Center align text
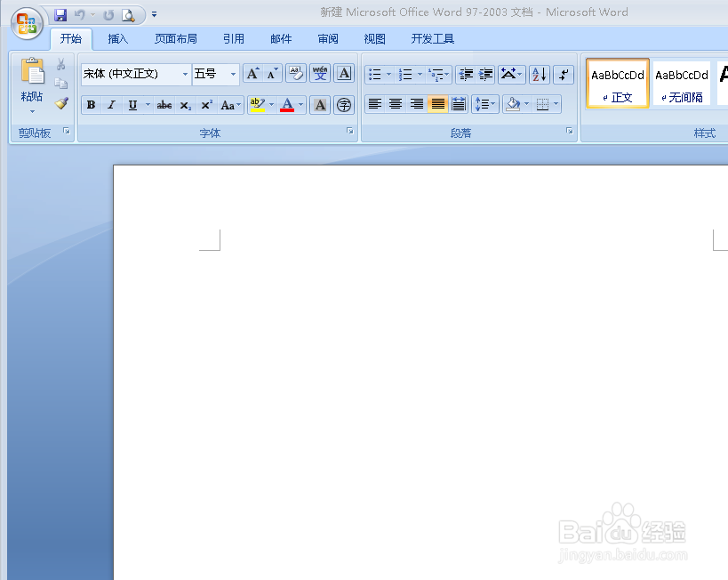Image resolution: width=728 pixels, height=580 pixels. click(396, 104)
